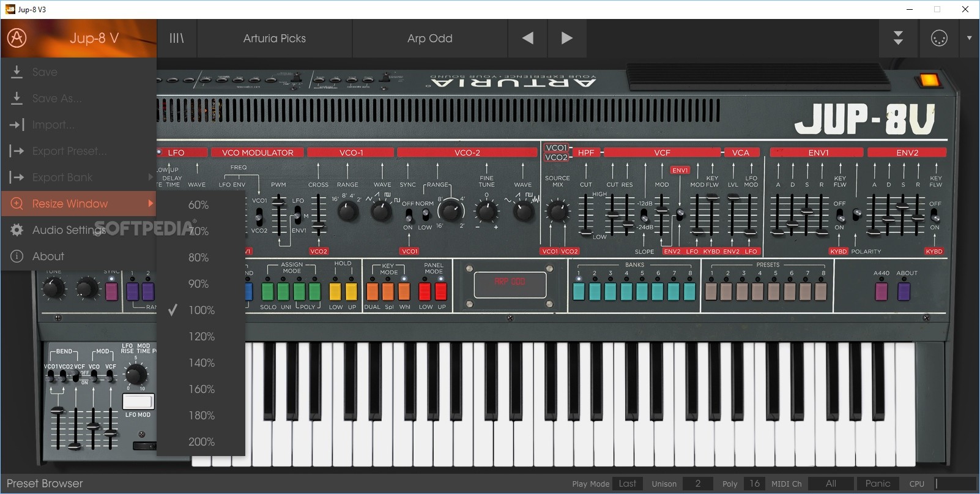Open the Poly 16 voices selector
The height and width of the screenshot is (494, 980).
[x=754, y=484]
